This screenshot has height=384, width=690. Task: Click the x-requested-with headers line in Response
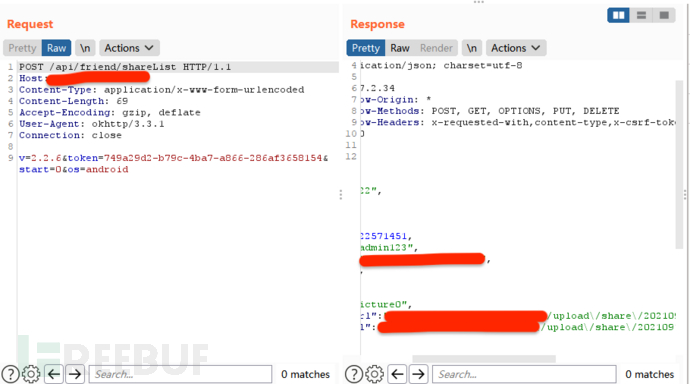(x=518, y=122)
